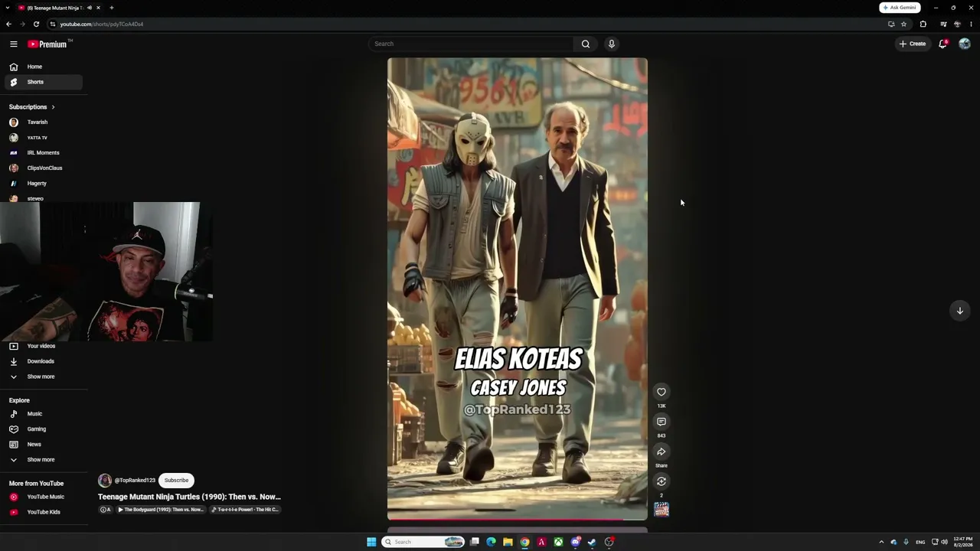Share this Short
Image resolution: width=980 pixels, height=551 pixels.
(661, 452)
